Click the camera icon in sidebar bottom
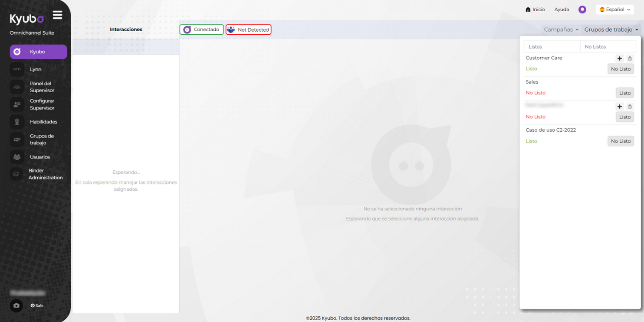Viewport: 644px width, 322px height. 16,306
